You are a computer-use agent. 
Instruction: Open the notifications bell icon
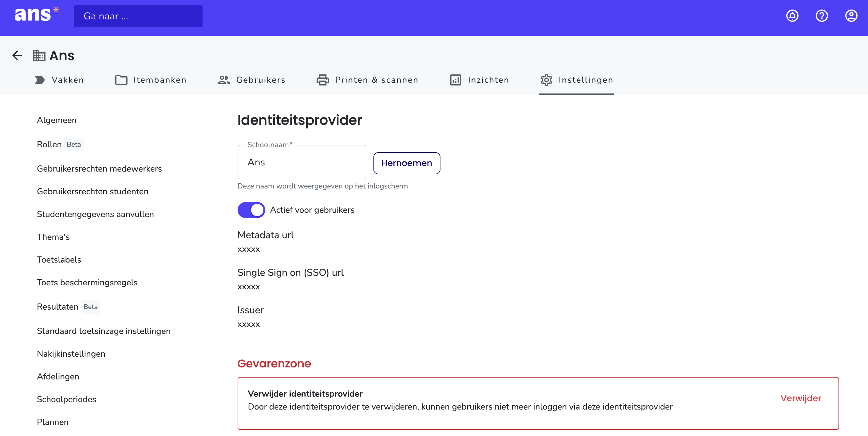[x=792, y=16]
